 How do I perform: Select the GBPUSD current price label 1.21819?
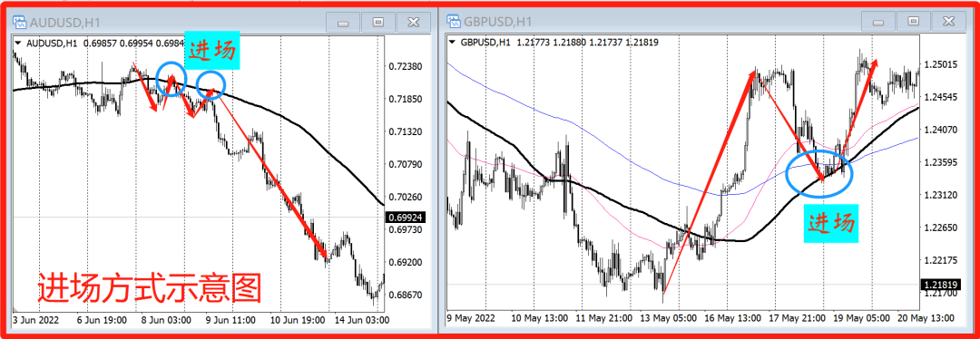(941, 284)
